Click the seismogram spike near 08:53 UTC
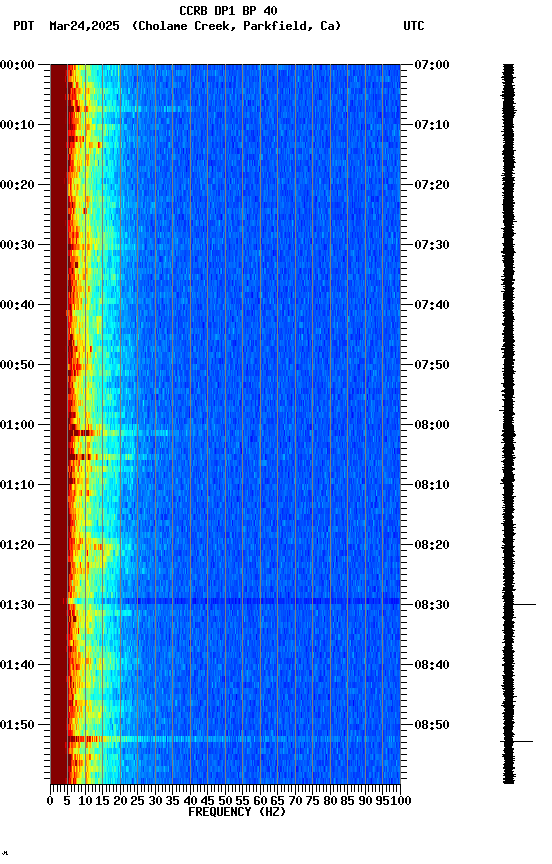Viewport: 552px width, 864px height. coord(517,742)
